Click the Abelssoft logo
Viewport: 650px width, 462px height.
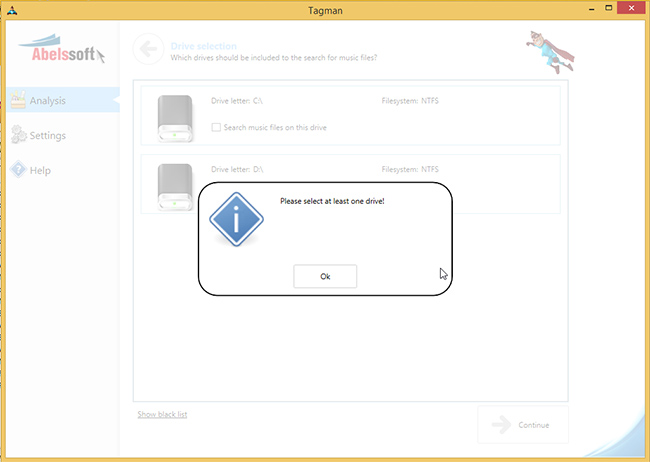(60, 52)
